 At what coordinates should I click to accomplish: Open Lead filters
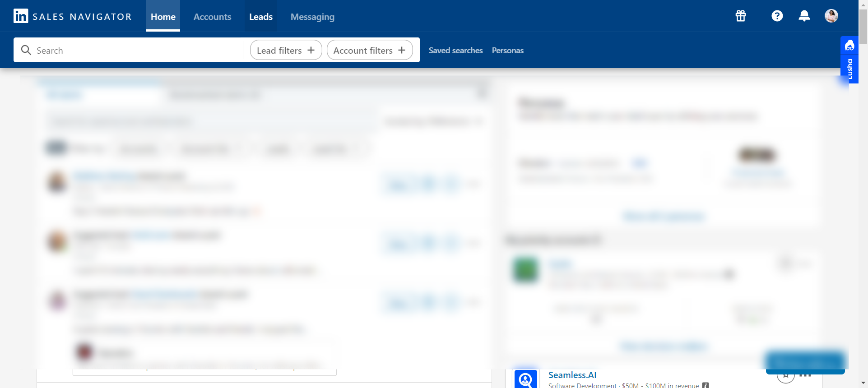click(286, 50)
